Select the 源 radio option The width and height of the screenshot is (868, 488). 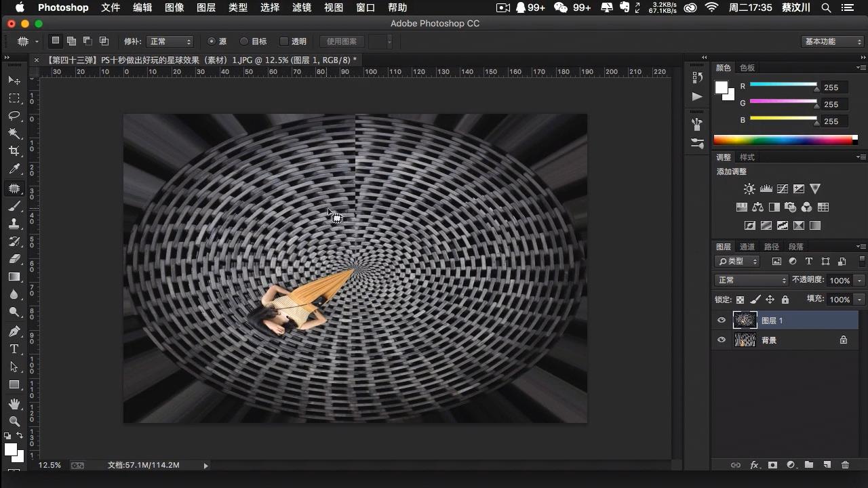[x=212, y=41]
